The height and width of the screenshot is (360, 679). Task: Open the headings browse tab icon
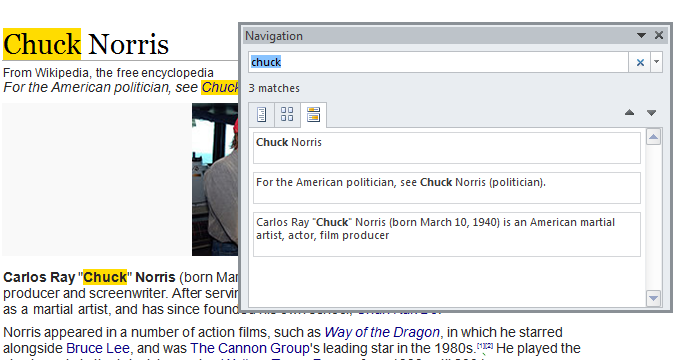tap(261, 115)
